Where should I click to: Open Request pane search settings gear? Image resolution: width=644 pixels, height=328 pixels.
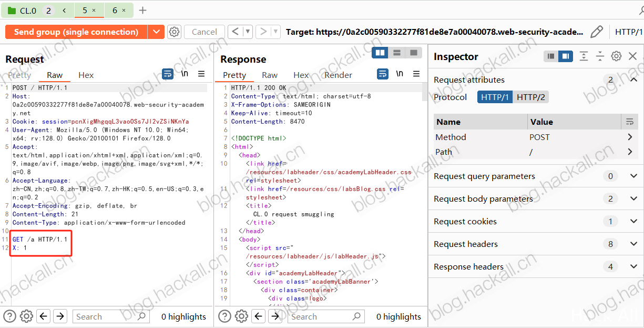(26, 316)
